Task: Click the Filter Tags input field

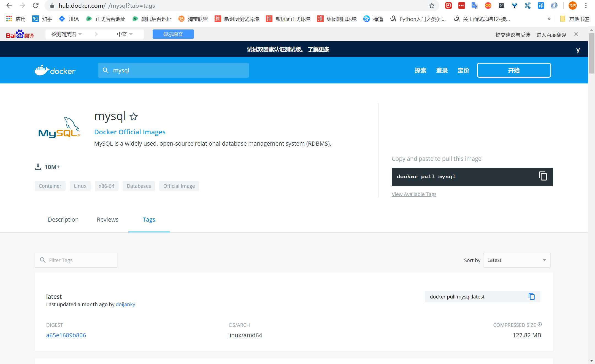Action: pyautogui.click(x=76, y=260)
